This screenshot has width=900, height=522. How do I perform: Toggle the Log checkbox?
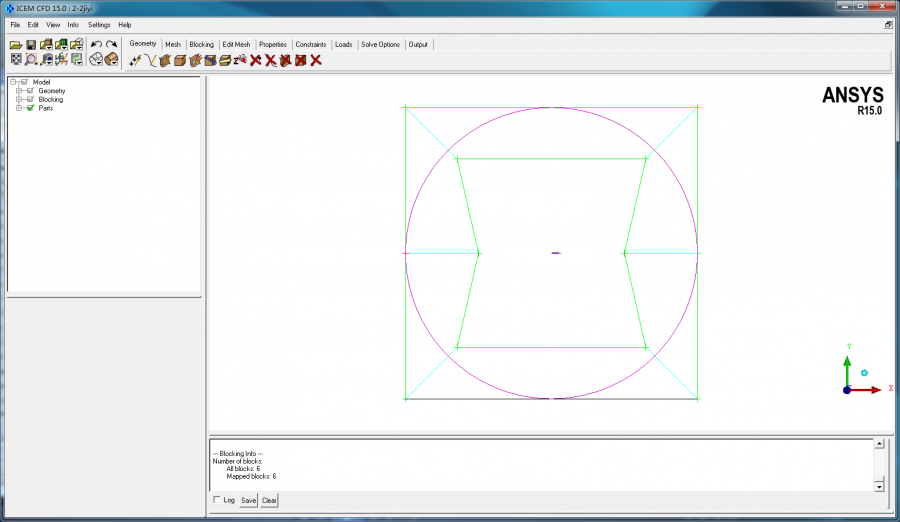point(217,500)
